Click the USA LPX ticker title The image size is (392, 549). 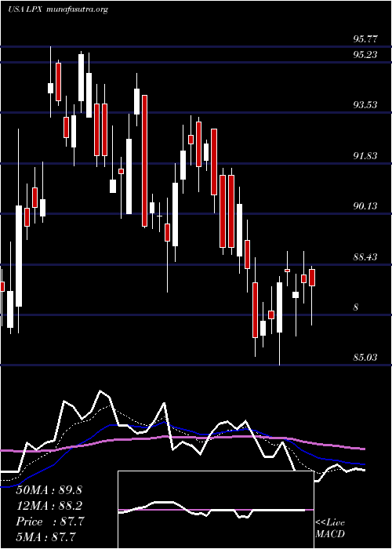pos(25,9)
